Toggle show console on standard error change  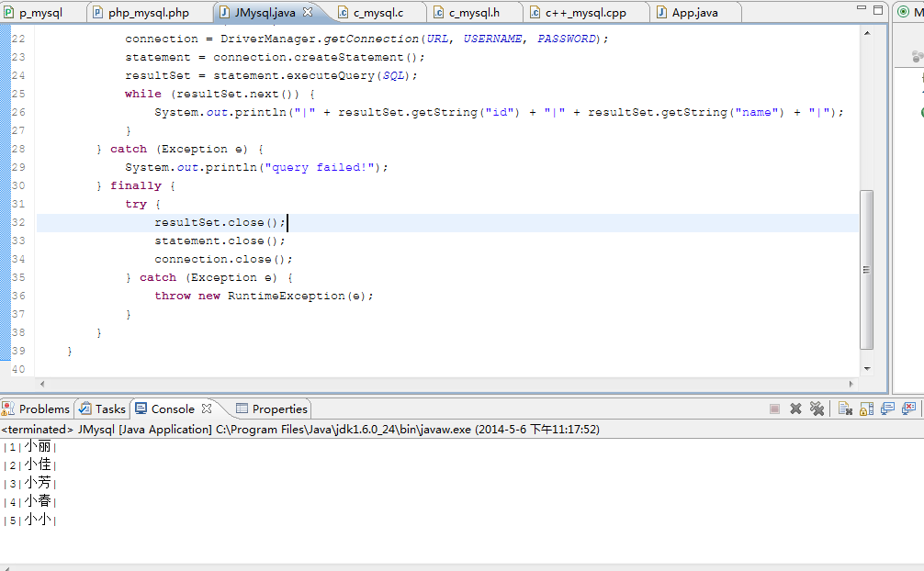[x=909, y=409]
